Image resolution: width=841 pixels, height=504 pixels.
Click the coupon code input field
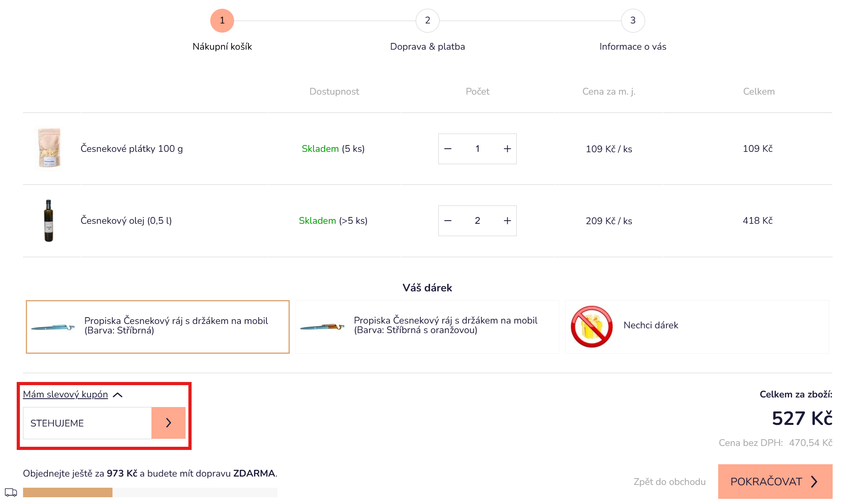87,423
